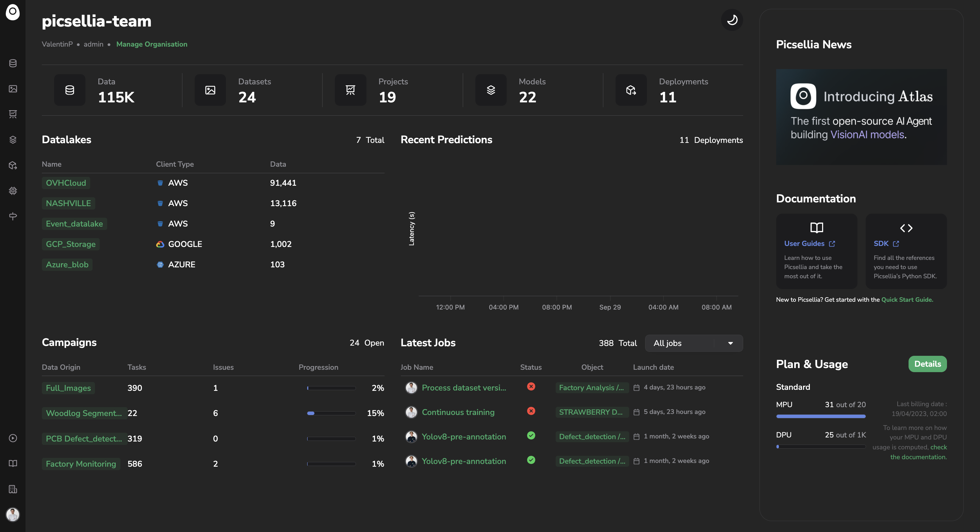The height and width of the screenshot is (532, 980).
Task: Toggle dark mode with the moon button
Action: pos(732,20)
